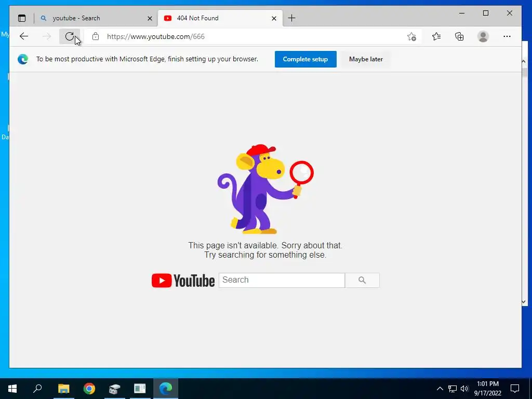The height and width of the screenshot is (399, 532).
Task: Open the server box taskbar icon
Action: [115, 389]
